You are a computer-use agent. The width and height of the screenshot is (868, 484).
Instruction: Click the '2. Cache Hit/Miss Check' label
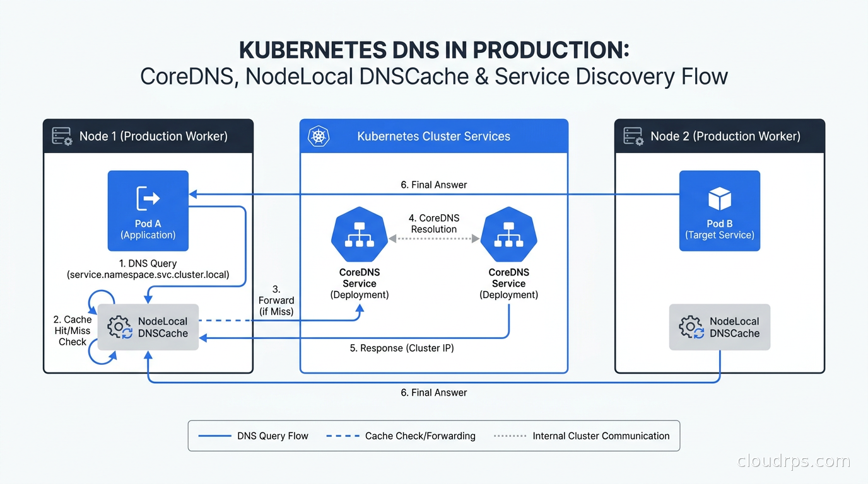click(73, 330)
